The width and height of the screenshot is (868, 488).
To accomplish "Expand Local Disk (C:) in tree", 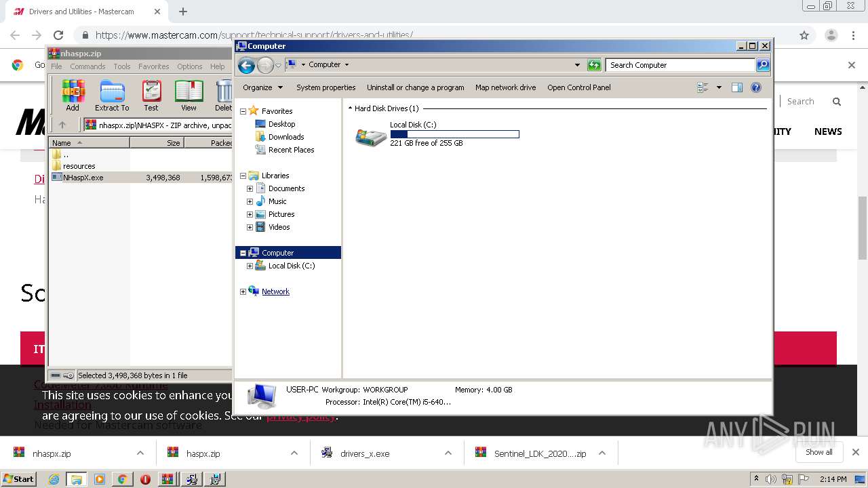I will 250,266.
